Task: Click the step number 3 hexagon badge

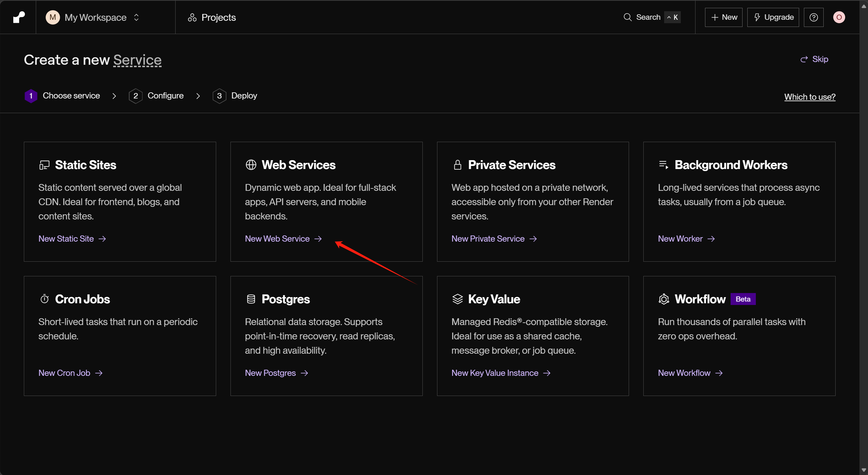Action: point(219,96)
